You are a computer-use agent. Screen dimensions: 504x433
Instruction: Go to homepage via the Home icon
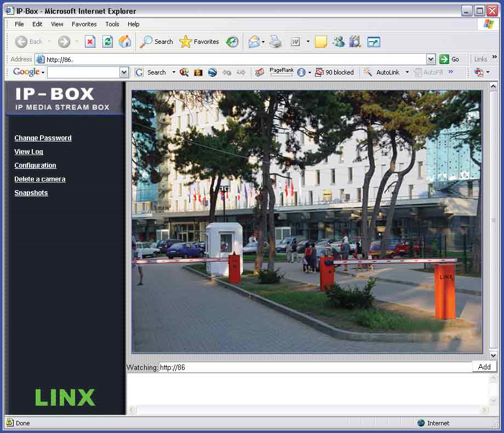124,41
